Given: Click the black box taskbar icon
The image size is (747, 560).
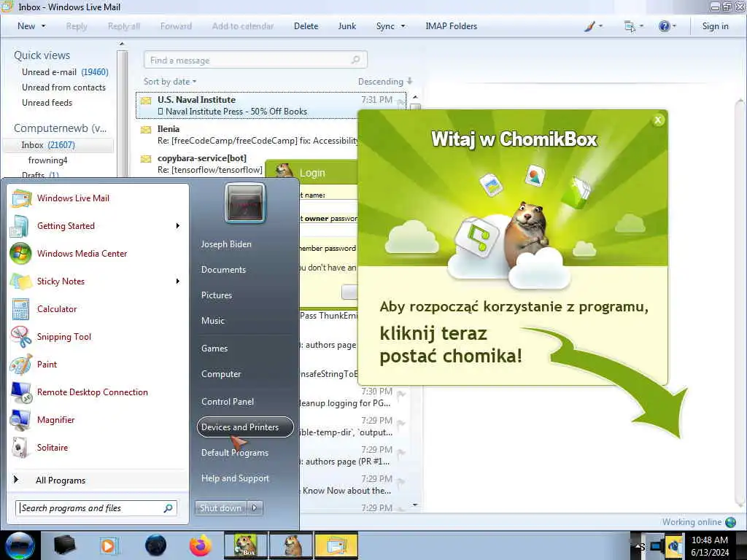Looking at the screenshot, I should click(65, 545).
